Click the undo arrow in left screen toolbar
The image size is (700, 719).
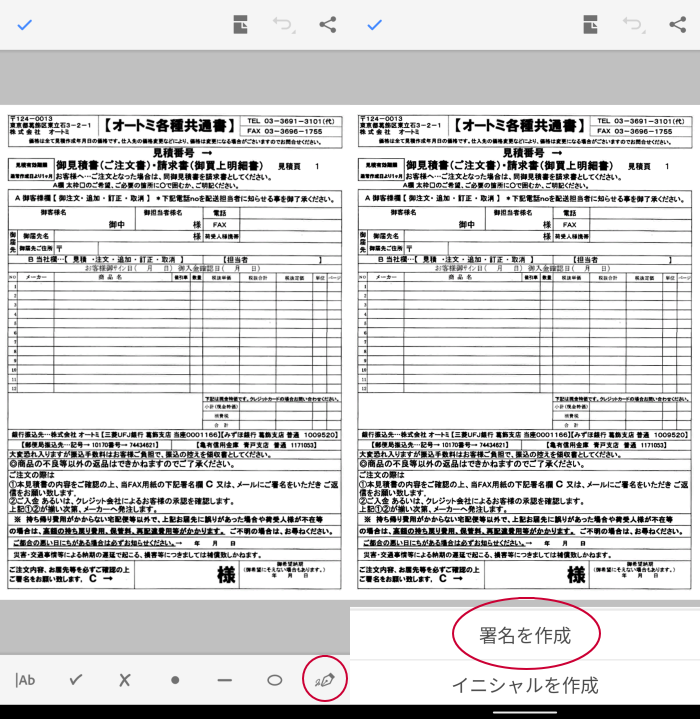[x=284, y=25]
